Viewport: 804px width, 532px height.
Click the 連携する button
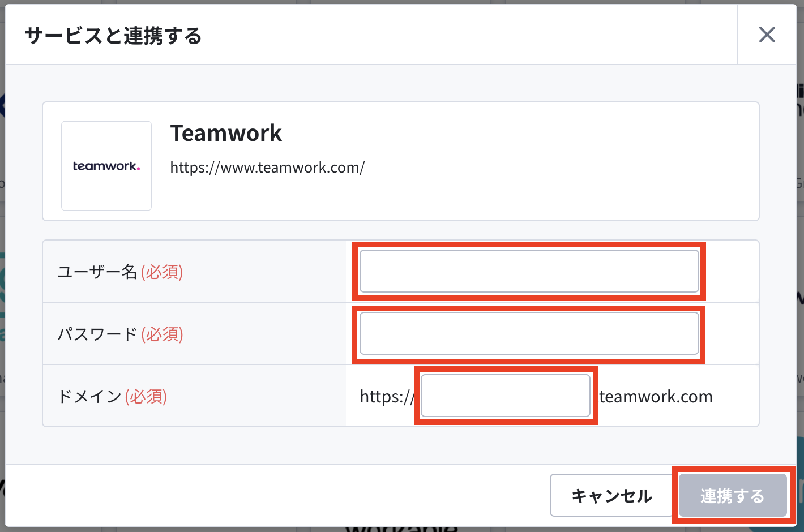(x=733, y=495)
